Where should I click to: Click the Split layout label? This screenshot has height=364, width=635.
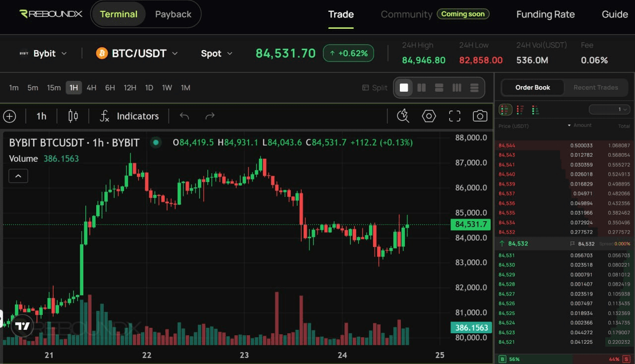point(375,88)
